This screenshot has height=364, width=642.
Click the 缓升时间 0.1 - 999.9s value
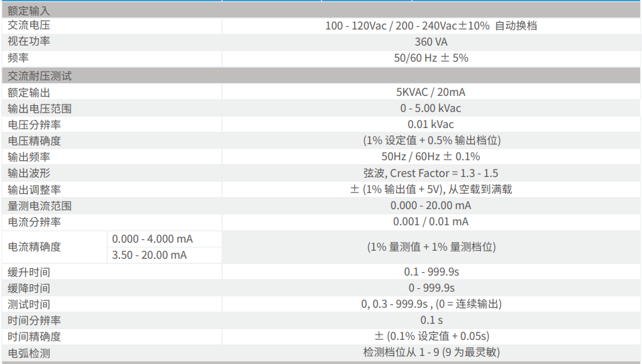pos(431,271)
